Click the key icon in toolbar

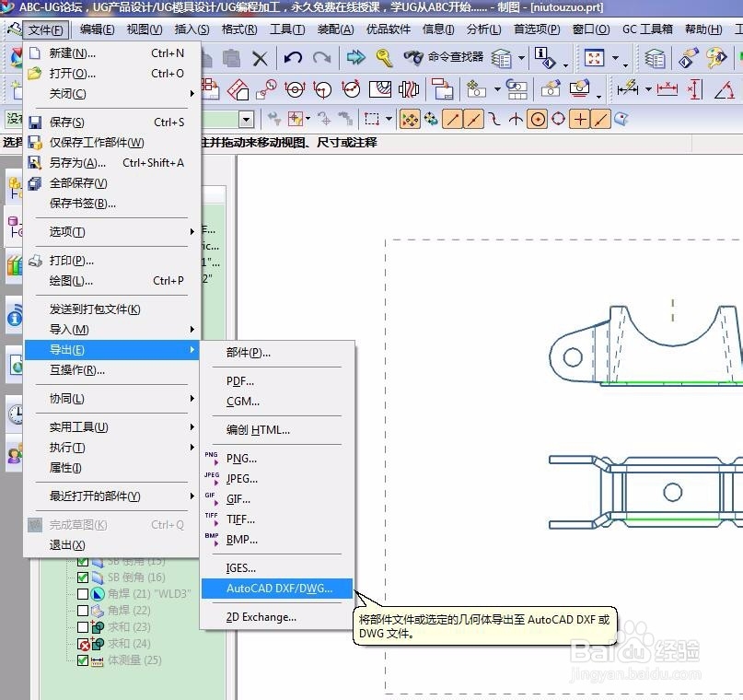click(x=384, y=58)
